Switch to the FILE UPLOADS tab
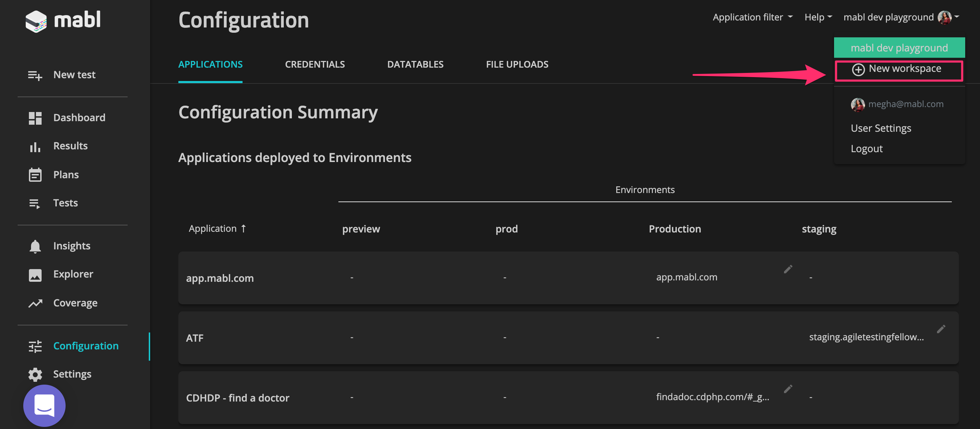The height and width of the screenshot is (429, 980). click(x=517, y=64)
